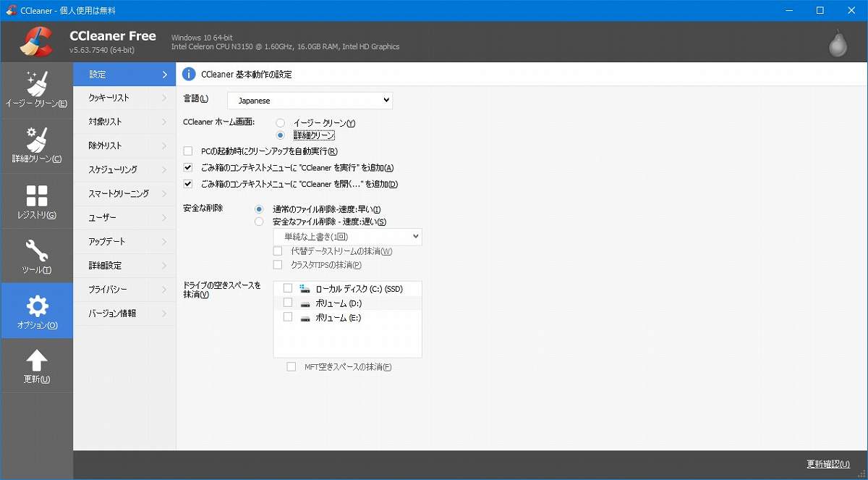The height and width of the screenshot is (480, 868).
Task: Open the language dropdown showing Japanese
Action: tap(310, 101)
